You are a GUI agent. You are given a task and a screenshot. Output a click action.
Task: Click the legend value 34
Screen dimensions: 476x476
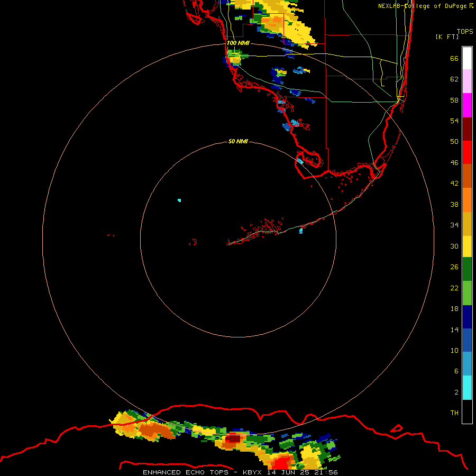454,225
